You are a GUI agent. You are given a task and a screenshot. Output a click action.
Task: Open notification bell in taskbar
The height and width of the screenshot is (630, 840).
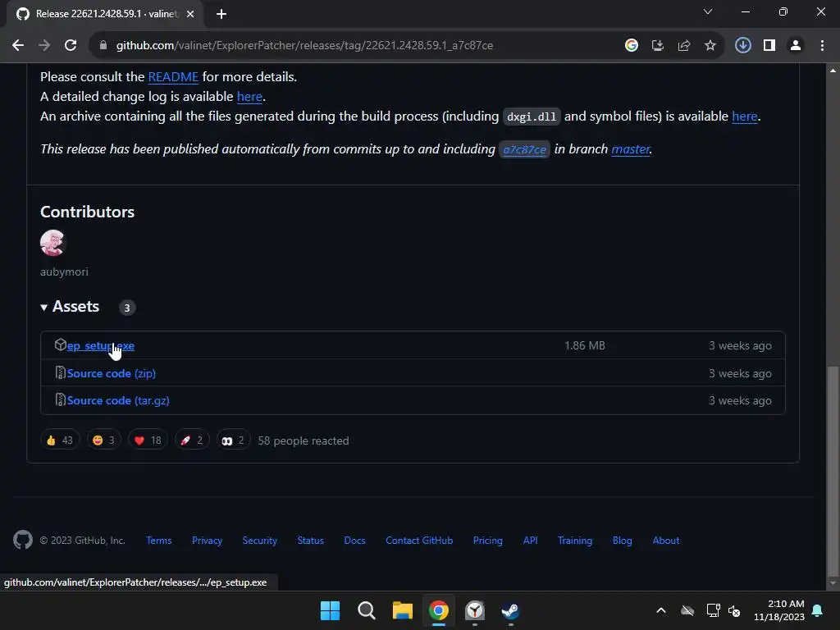pos(818,610)
